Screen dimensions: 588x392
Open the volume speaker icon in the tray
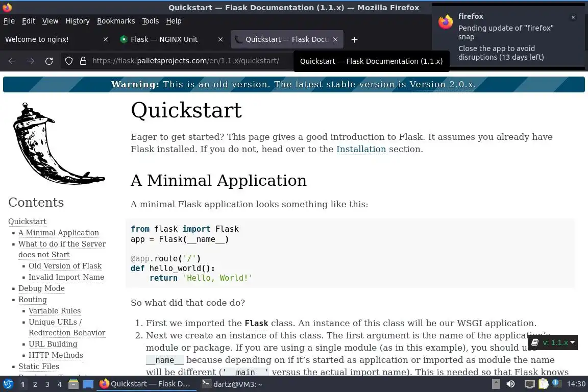click(x=510, y=384)
